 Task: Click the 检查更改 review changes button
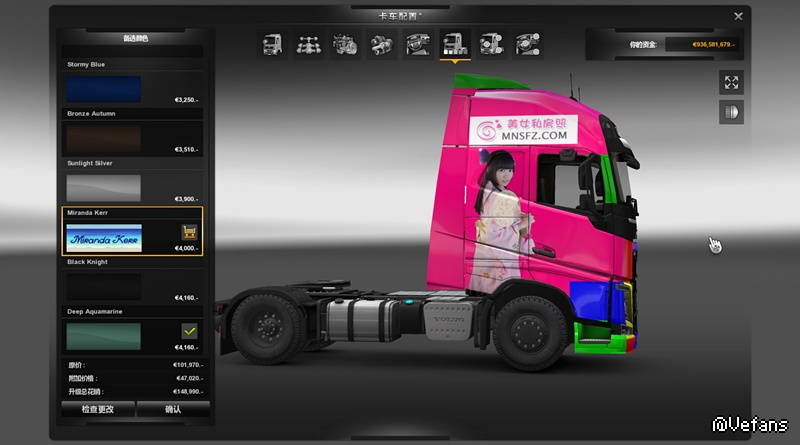[98, 409]
